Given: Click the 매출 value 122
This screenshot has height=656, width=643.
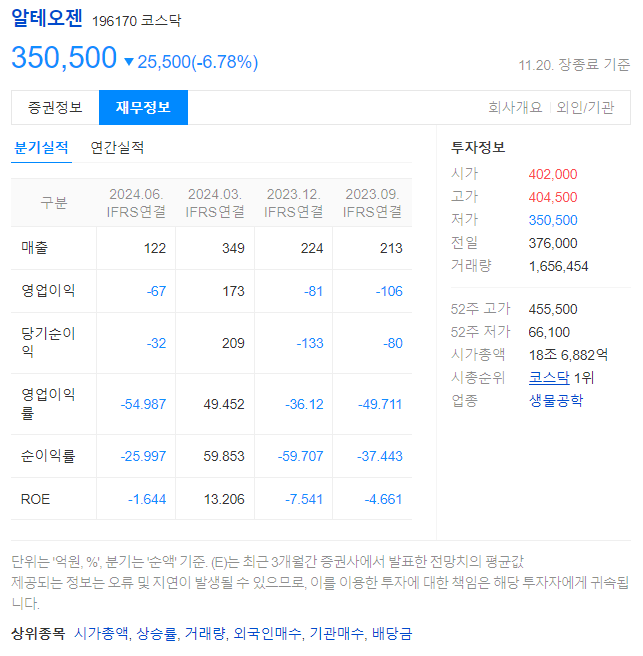Looking at the screenshot, I should [x=155, y=248].
